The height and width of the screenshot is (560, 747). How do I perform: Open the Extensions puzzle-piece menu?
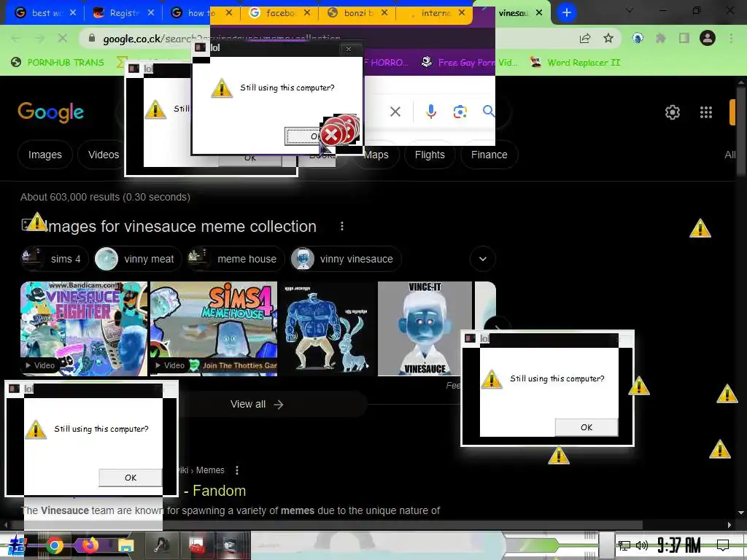point(661,38)
